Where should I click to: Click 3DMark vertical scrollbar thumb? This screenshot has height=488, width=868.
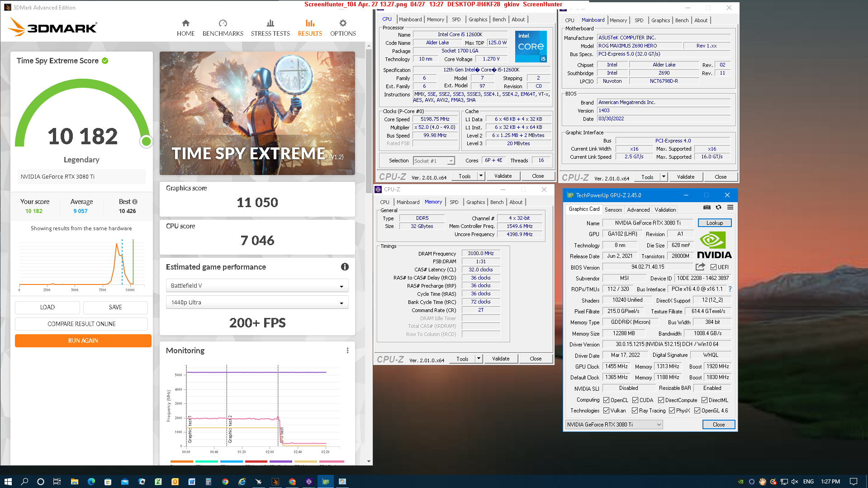pyautogui.click(x=369, y=122)
